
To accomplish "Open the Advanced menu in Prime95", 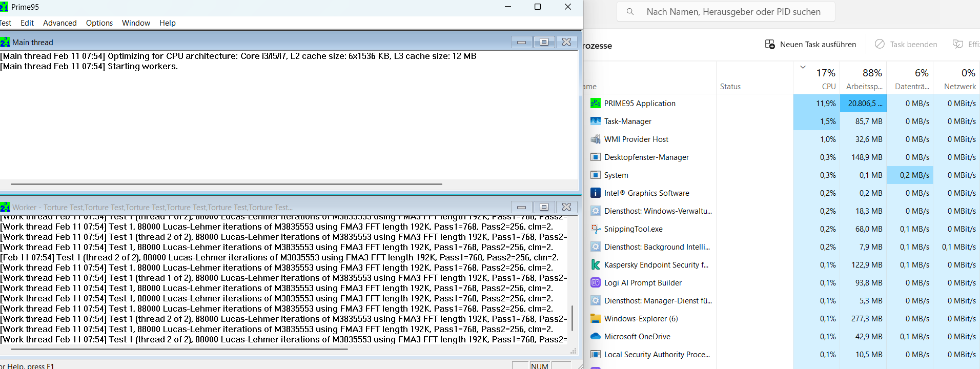I will (x=60, y=23).
